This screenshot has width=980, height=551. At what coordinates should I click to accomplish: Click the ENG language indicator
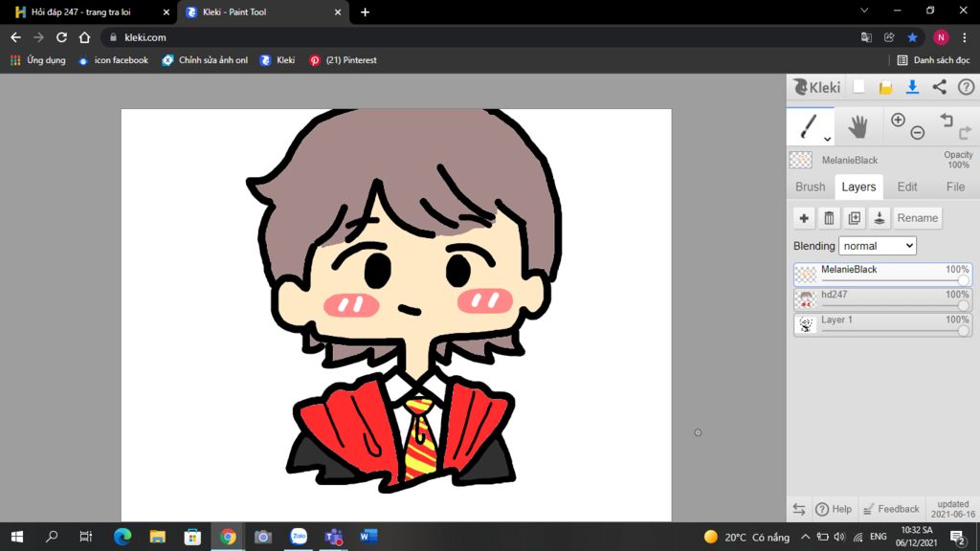tap(879, 537)
